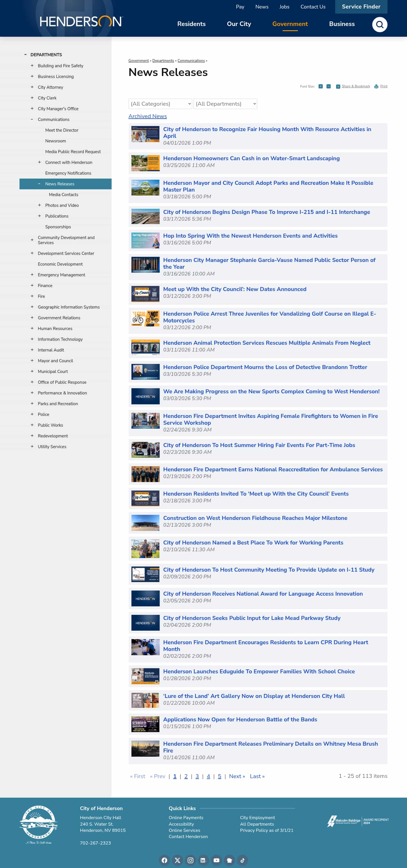Open the Archived News link
The width and height of the screenshot is (407, 868).
click(148, 116)
